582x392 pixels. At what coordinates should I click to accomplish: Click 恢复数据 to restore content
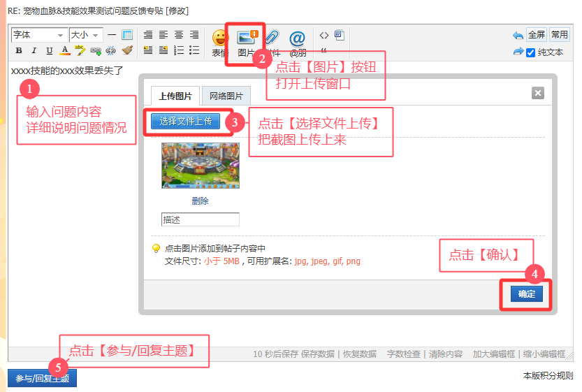coord(360,354)
